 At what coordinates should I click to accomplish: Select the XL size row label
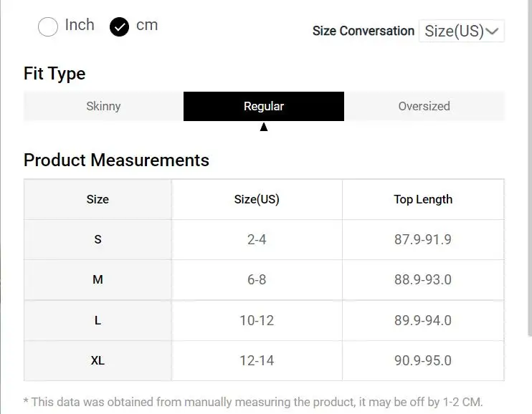(x=98, y=360)
